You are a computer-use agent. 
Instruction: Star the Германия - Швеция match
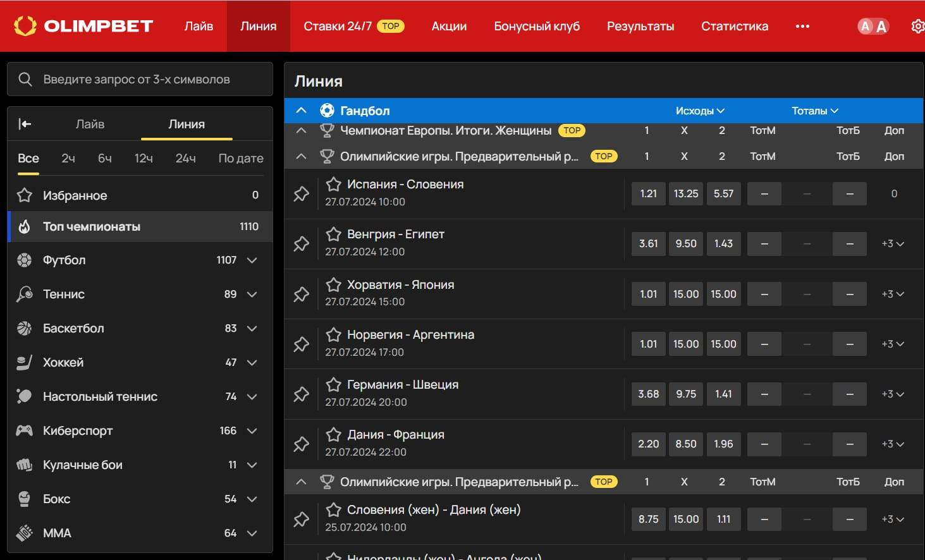[333, 384]
